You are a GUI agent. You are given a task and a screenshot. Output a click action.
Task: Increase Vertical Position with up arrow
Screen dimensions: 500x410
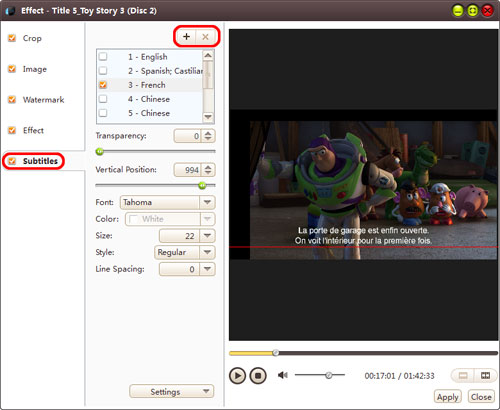tap(208, 167)
